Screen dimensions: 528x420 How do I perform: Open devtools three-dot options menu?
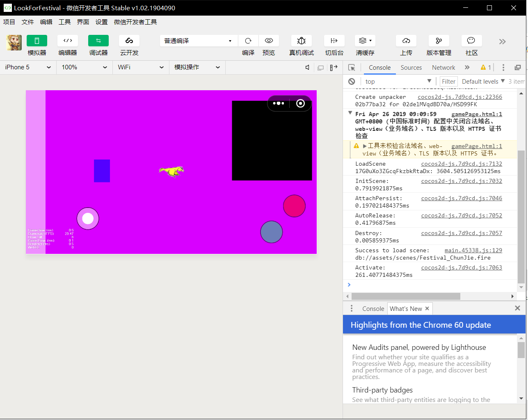(x=503, y=68)
